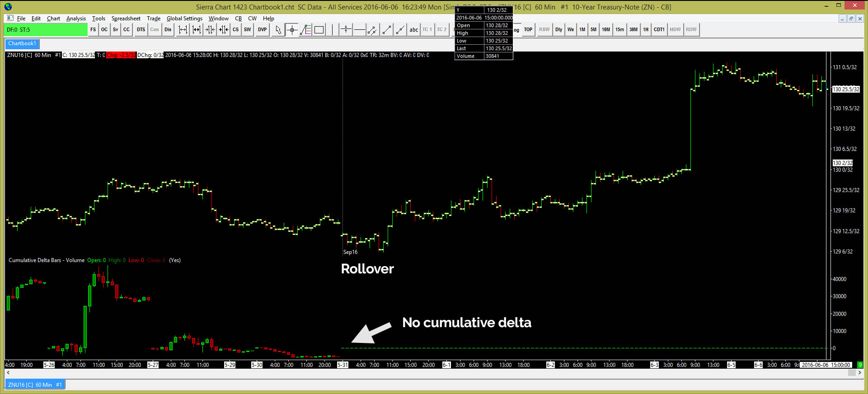Image resolution: width=868 pixels, height=394 pixels.
Task: Open the Trade menu
Action: [154, 19]
